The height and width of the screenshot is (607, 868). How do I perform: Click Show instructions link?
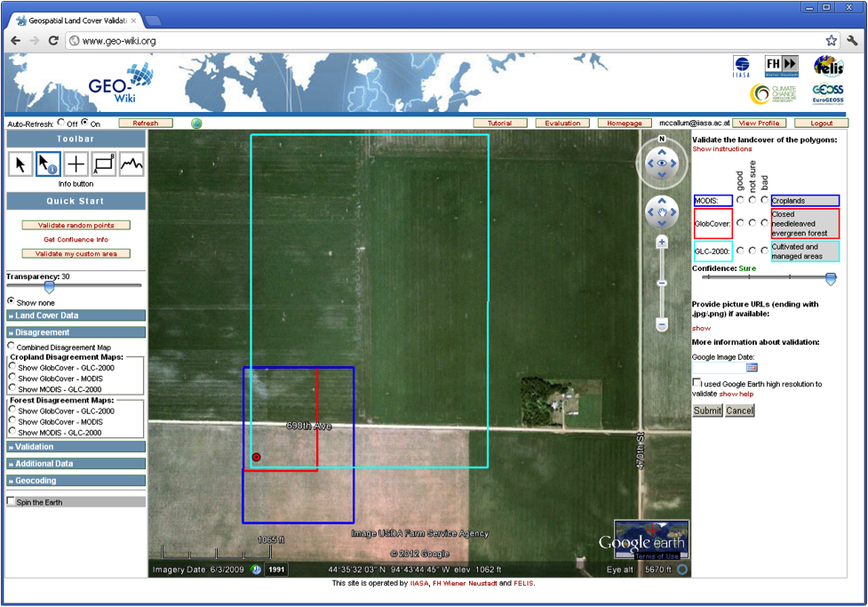722,149
